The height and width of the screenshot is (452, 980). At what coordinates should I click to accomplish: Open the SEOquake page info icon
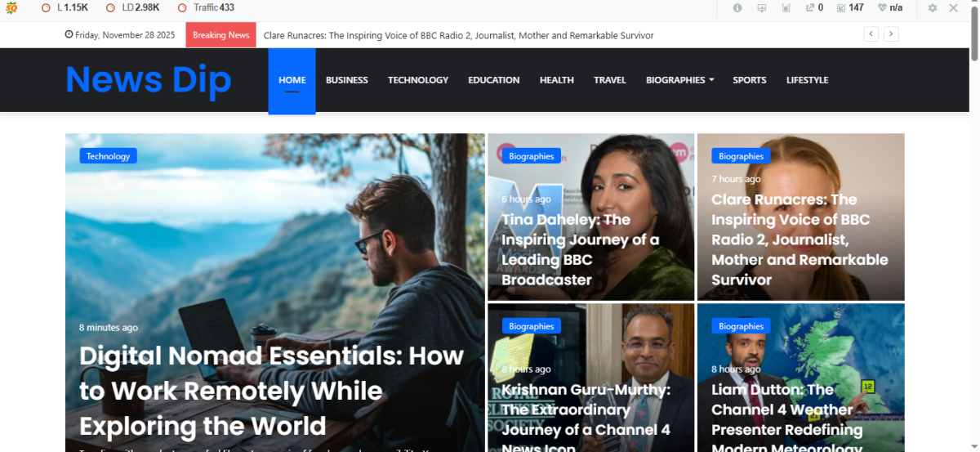tap(737, 8)
